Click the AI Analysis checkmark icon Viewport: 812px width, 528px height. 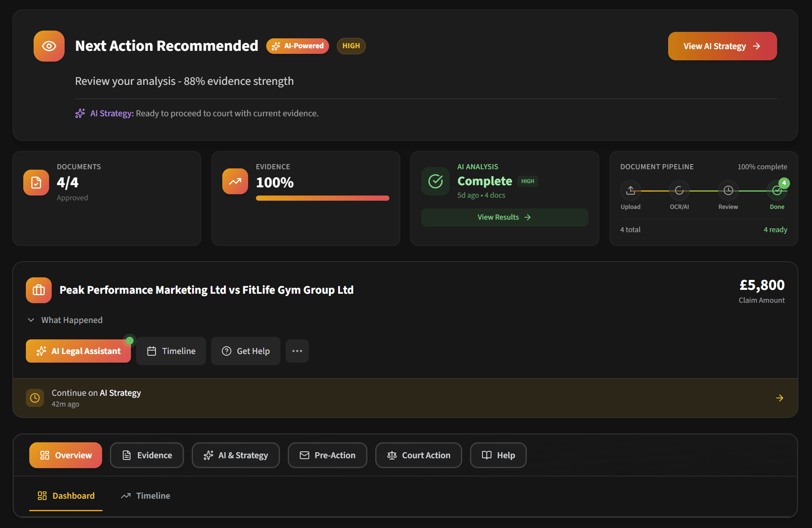(x=435, y=181)
